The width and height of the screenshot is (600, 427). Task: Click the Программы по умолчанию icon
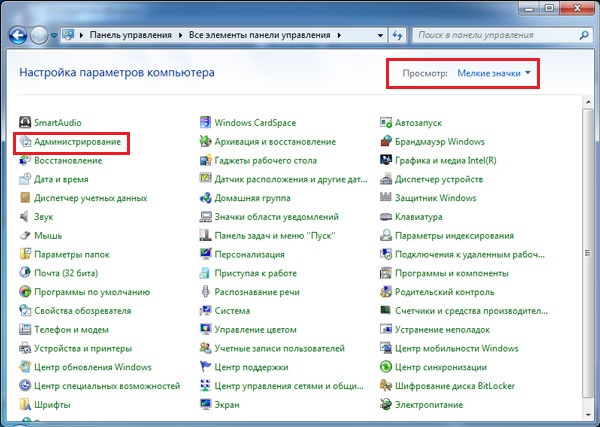pyautogui.click(x=25, y=292)
